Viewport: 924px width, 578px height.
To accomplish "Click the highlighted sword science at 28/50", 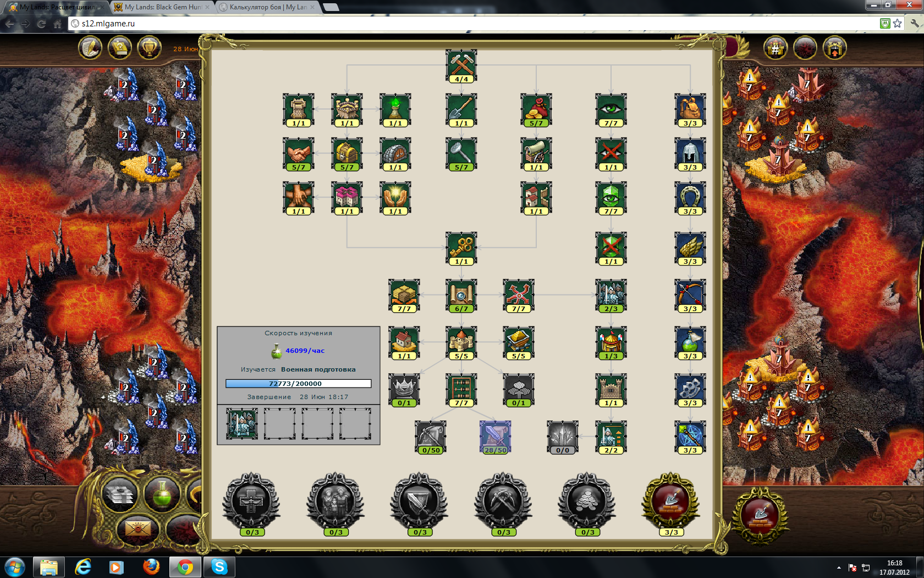I will [495, 436].
